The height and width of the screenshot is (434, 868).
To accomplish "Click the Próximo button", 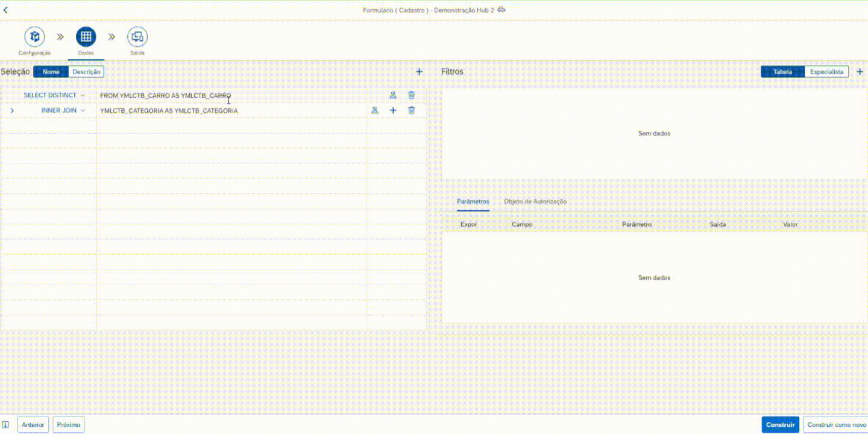I will (69, 424).
